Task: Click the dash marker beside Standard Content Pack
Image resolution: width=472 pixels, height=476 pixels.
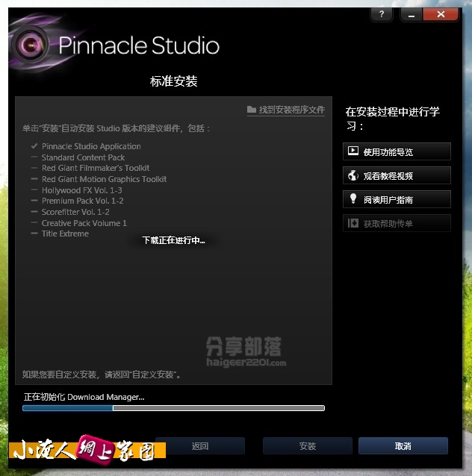Action: click(x=34, y=157)
